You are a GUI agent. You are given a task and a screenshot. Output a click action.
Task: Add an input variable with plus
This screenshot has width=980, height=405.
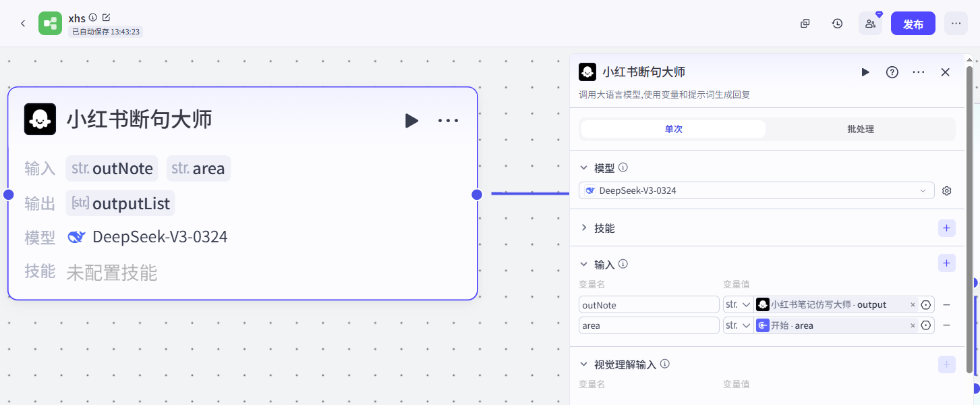point(947,263)
